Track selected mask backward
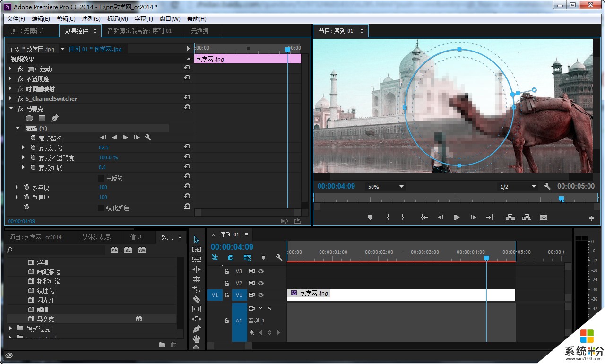This screenshot has height=364, width=605. [114, 138]
